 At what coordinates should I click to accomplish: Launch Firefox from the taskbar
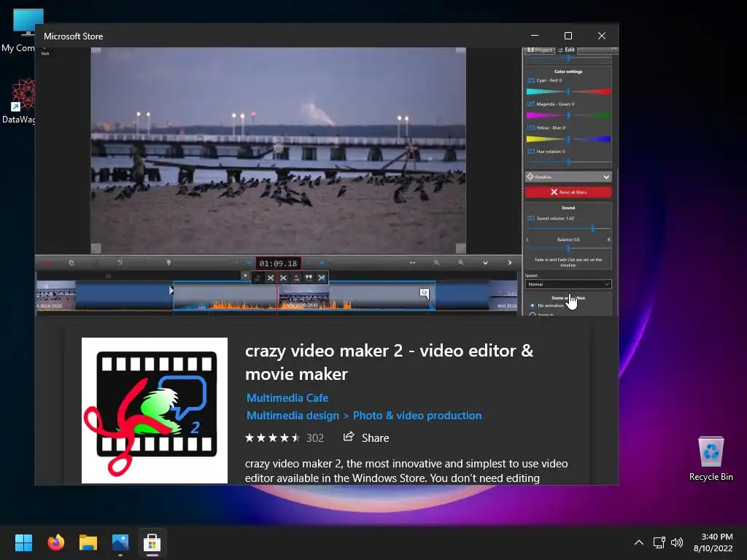tap(55, 542)
